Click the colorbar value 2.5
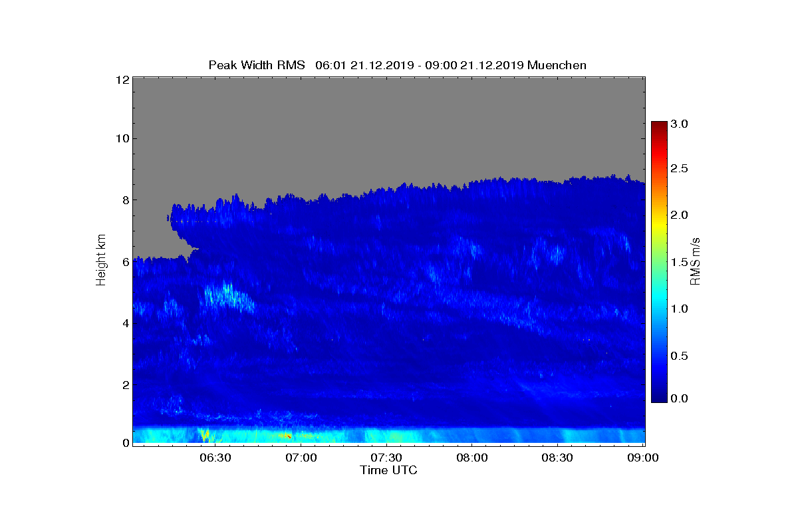Image resolution: width=798 pixels, height=532 pixels. click(679, 169)
